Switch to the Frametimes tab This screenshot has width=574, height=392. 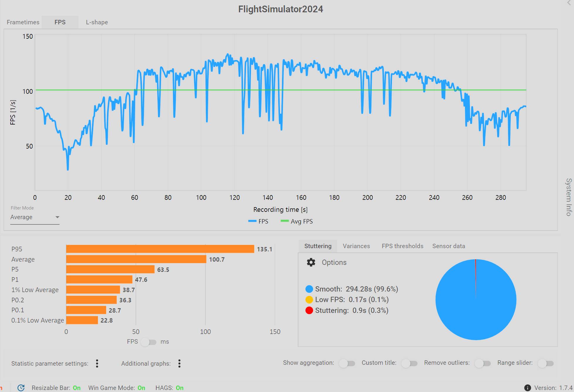pos(23,22)
